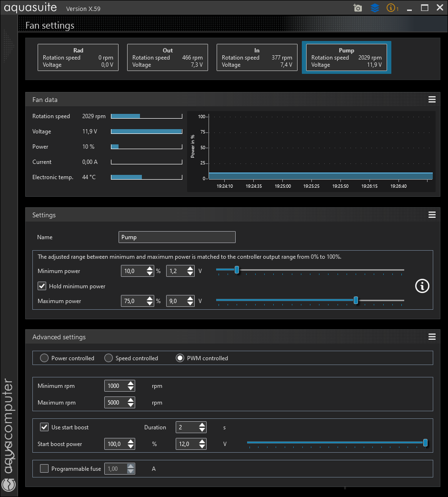Open the Fan data panel hamburger menu

tap(432, 100)
